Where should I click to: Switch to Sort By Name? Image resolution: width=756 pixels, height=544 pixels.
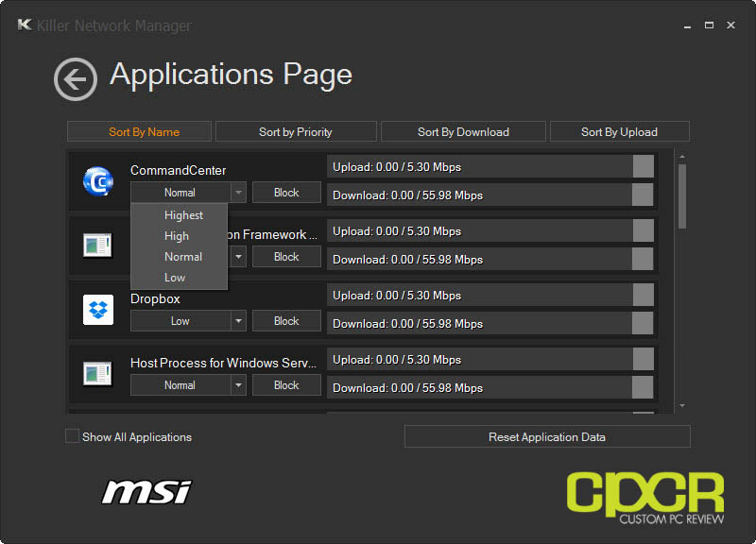pyautogui.click(x=139, y=131)
